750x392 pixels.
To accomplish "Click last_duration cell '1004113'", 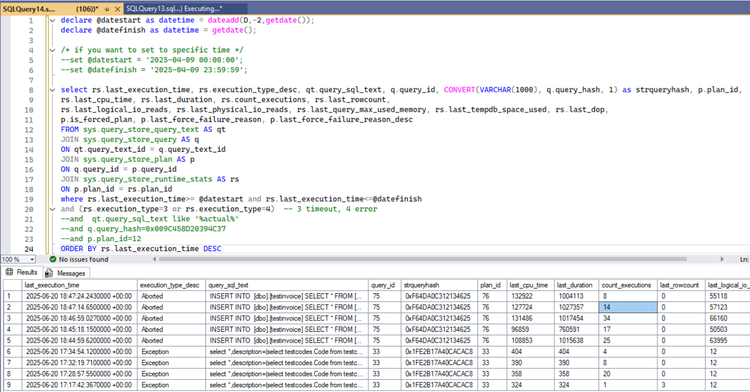I will [x=576, y=296].
